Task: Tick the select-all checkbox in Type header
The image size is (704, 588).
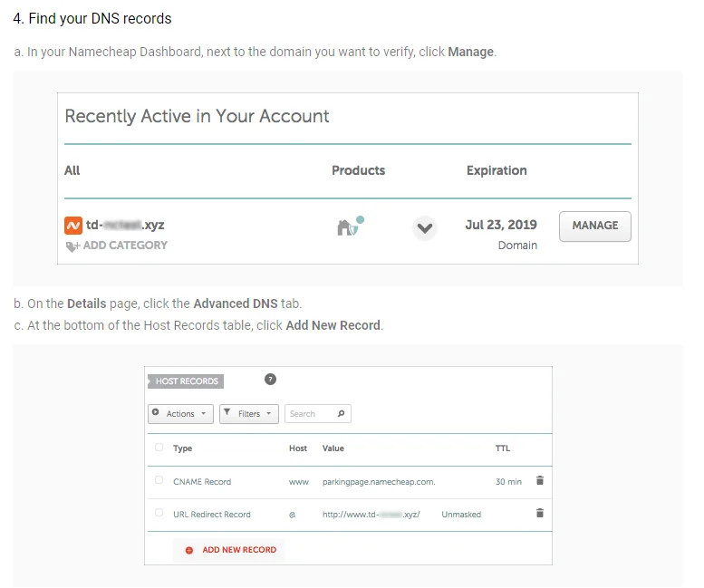Action: [159, 448]
